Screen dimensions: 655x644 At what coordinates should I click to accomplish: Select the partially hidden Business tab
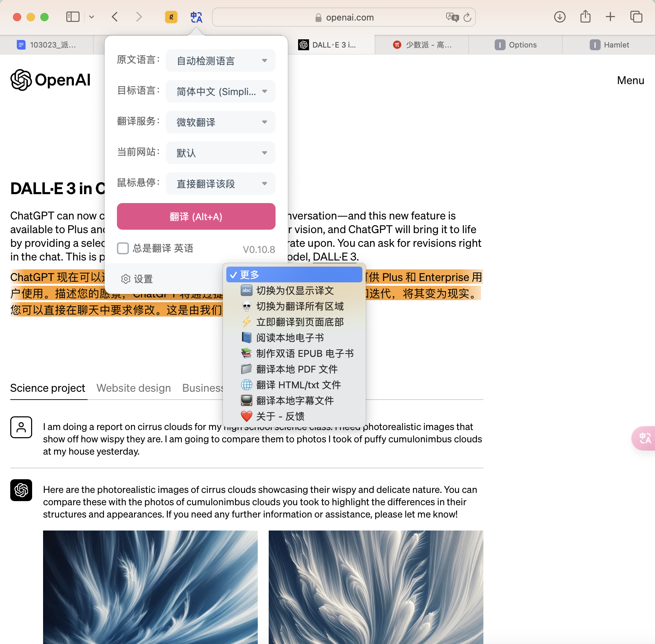coord(202,388)
